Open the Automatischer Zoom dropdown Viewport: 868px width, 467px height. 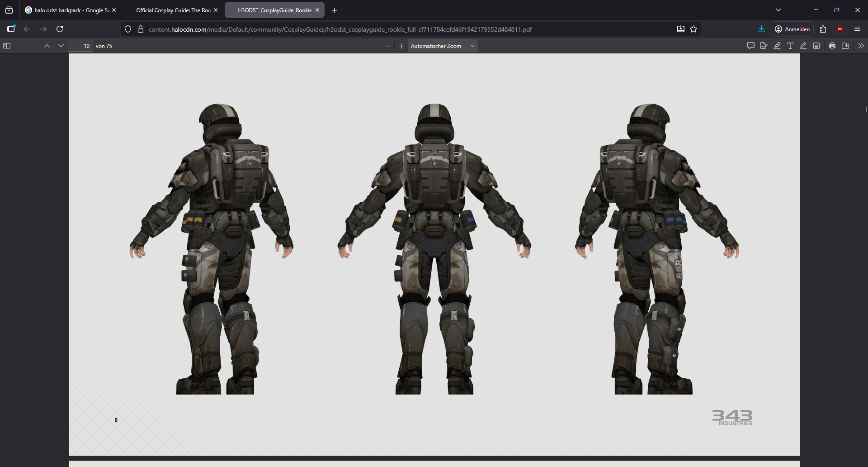(x=443, y=46)
